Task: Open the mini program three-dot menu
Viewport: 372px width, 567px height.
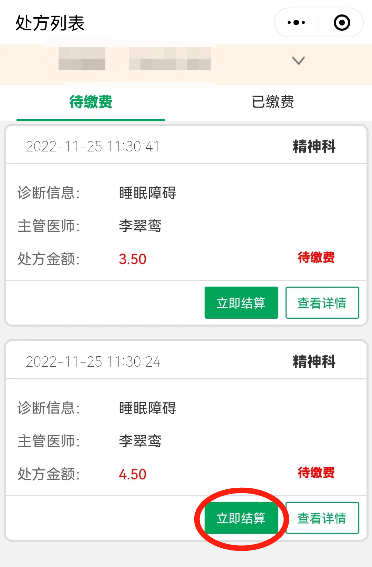Action: point(296,22)
